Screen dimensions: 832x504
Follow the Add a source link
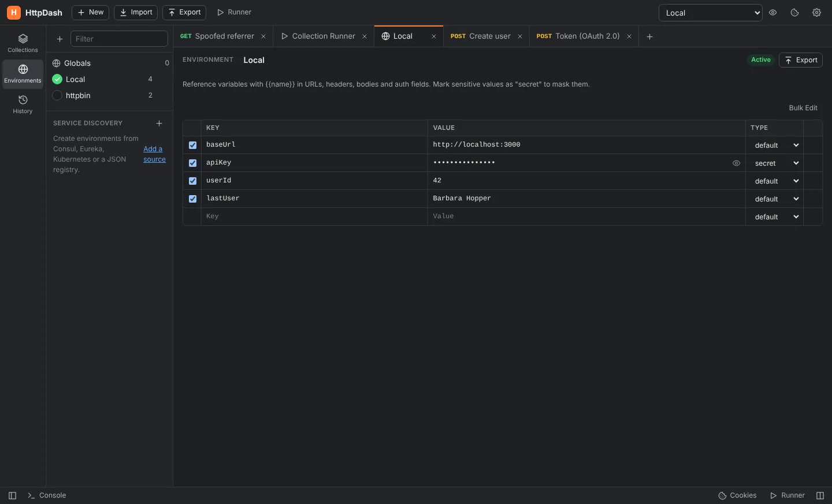click(x=154, y=154)
